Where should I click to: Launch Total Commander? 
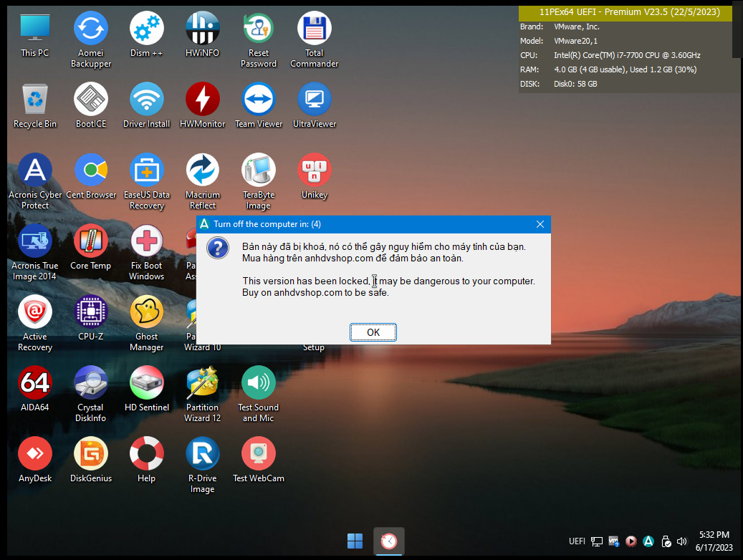coord(314,40)
